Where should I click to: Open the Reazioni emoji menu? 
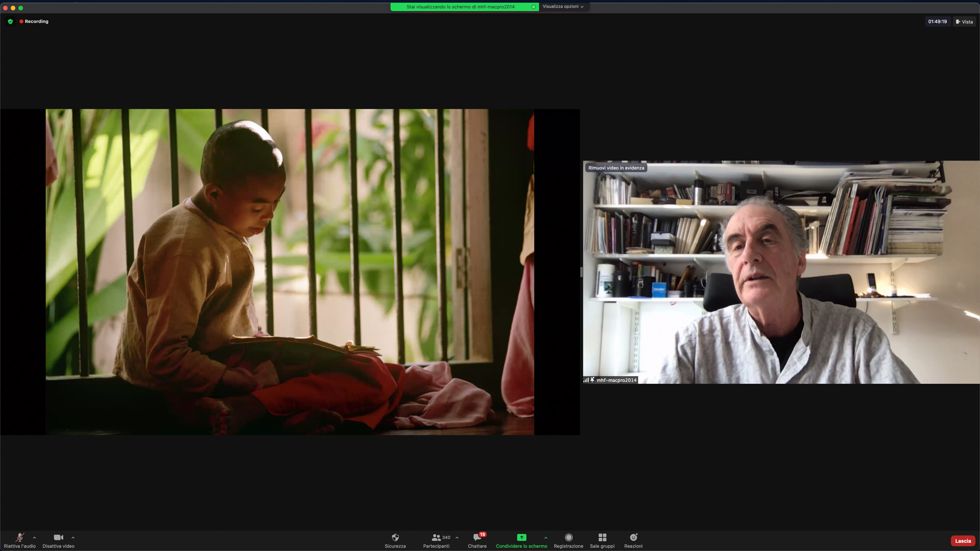pos(634,540)
